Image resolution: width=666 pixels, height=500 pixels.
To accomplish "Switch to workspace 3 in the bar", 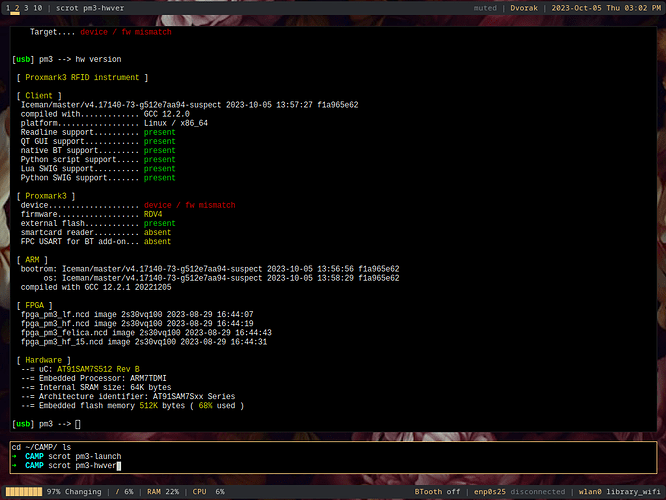I will tap(26, 8).
